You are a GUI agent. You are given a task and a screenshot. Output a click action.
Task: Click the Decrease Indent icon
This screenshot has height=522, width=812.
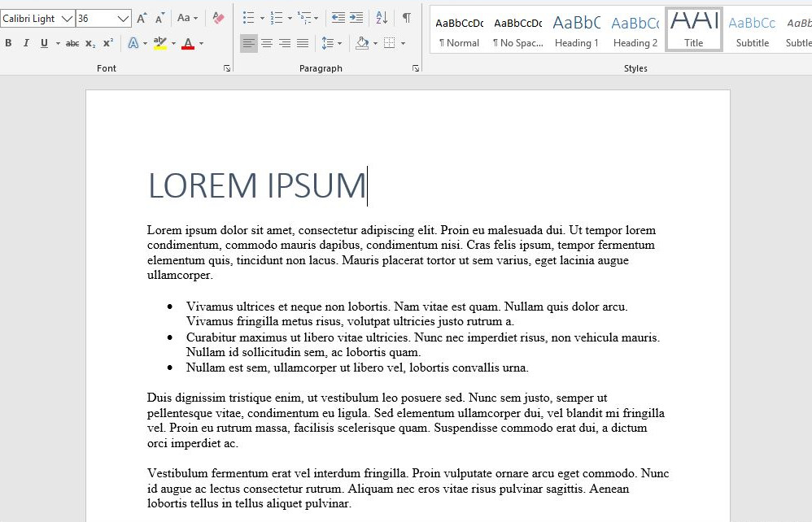(338, 18)
